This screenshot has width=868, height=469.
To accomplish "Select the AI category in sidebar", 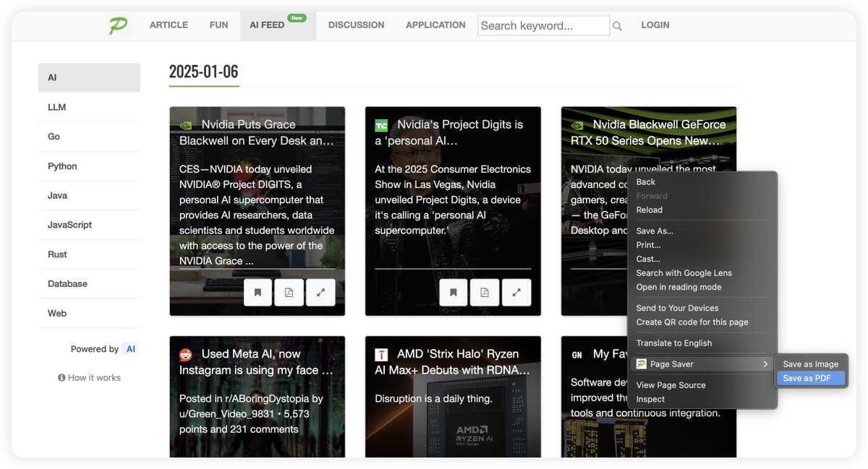I will click(89, 77).
